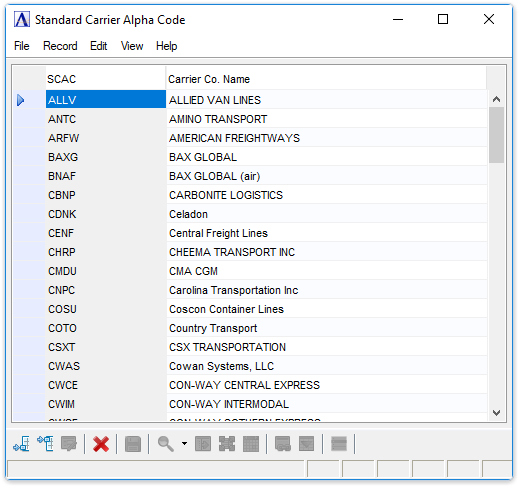The height and width of the screenshot is (489, 522).
Task: Open the Help menu
Action: click(x=167, y=46)
